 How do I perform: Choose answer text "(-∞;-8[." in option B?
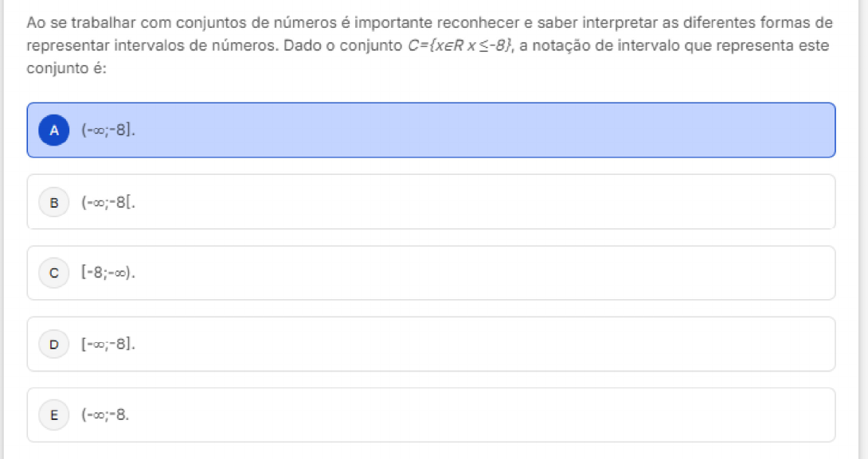(x=108, y=202)
